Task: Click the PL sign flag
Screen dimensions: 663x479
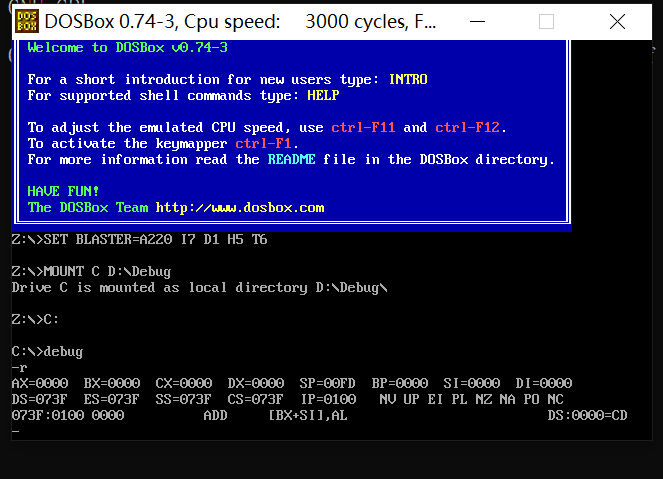Action: [x=459, y=400]
